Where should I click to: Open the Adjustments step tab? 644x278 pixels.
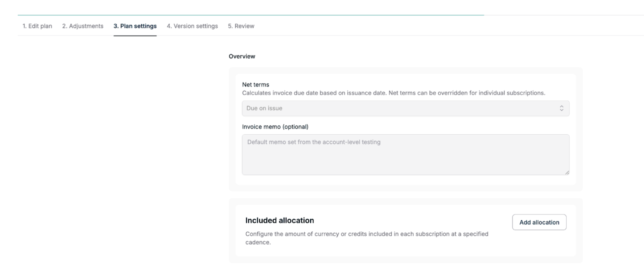coord(83,26)
